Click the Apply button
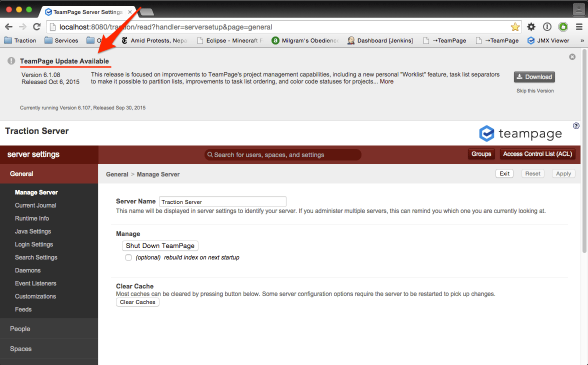Image resolution: width=588 pixels, height=365 pixels. tap(563, 173)
